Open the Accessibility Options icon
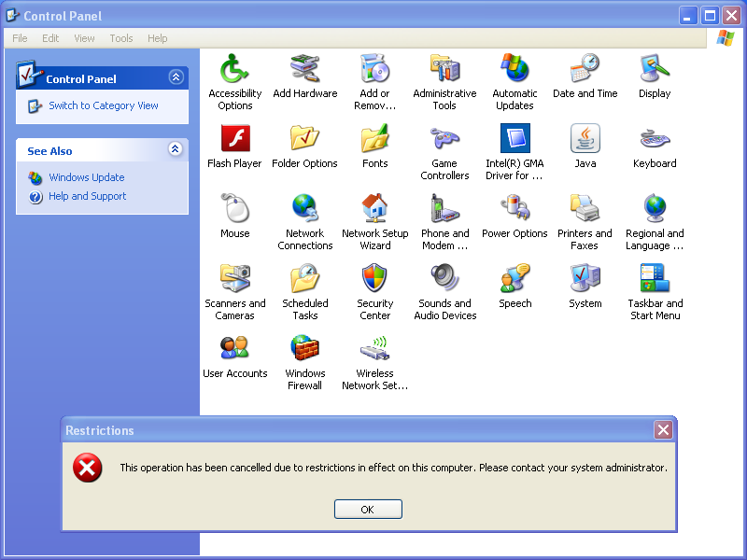 (234, 69)
